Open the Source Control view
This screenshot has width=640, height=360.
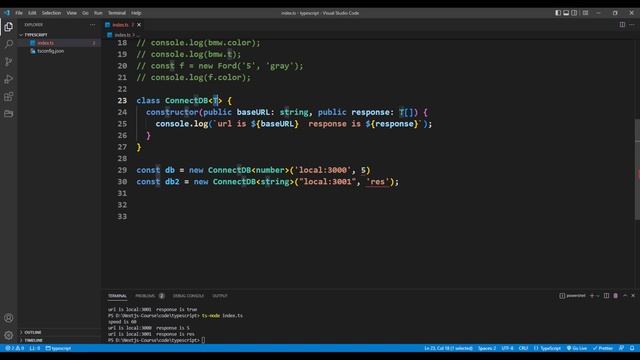coord(9,62)
